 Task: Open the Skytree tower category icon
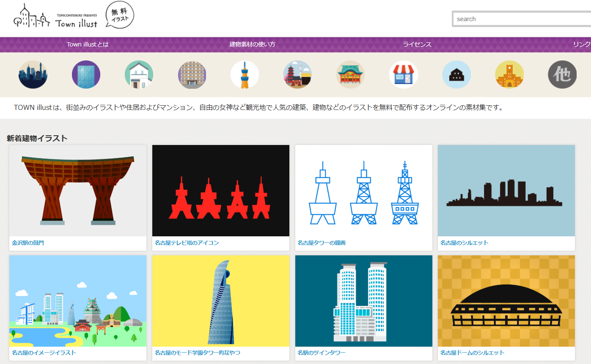245,74
